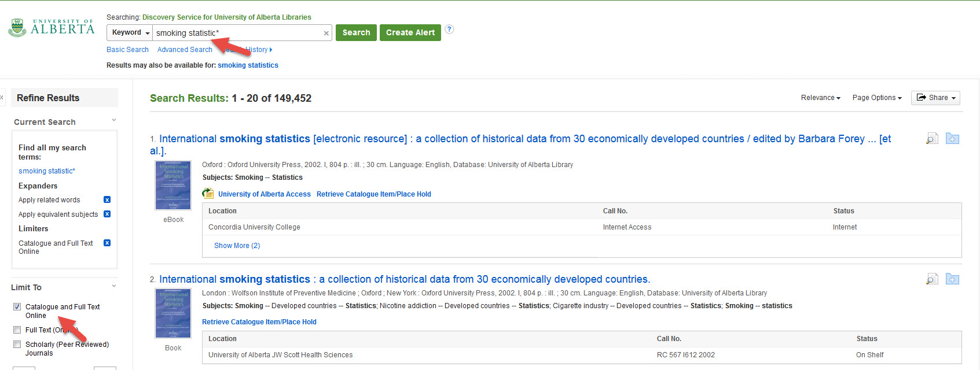Image resolution: width=980 pixels, height=370 pixels.
Task: Click the green Search button
Action: (x=356, y=33)
